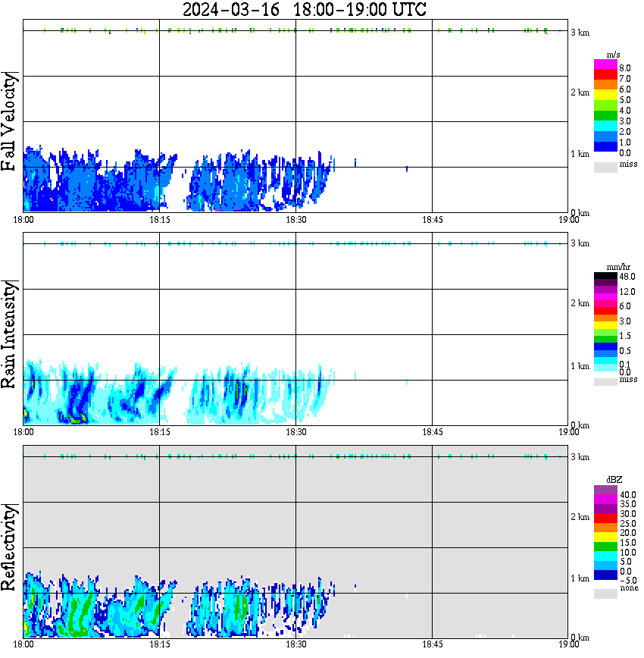Pick the green swatch in the Reflectivity legend
This screenshot has height=658, width=644.
tap(605, 547)
